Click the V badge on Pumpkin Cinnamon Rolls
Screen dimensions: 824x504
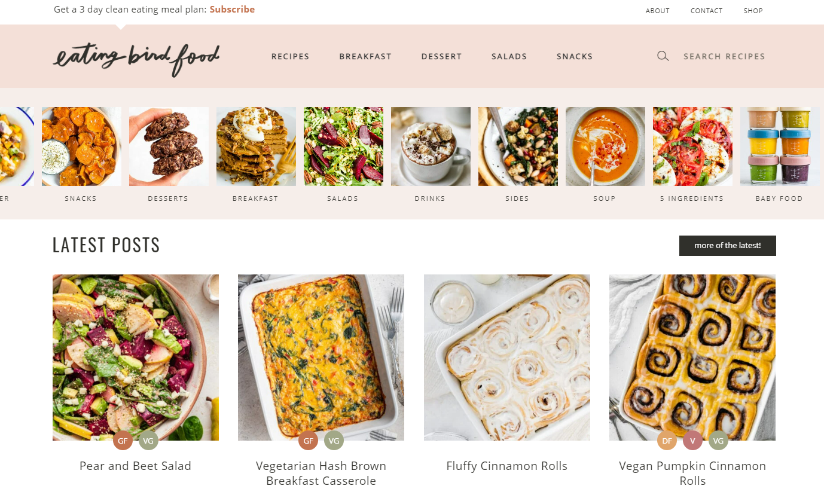(x=693, y=441)
